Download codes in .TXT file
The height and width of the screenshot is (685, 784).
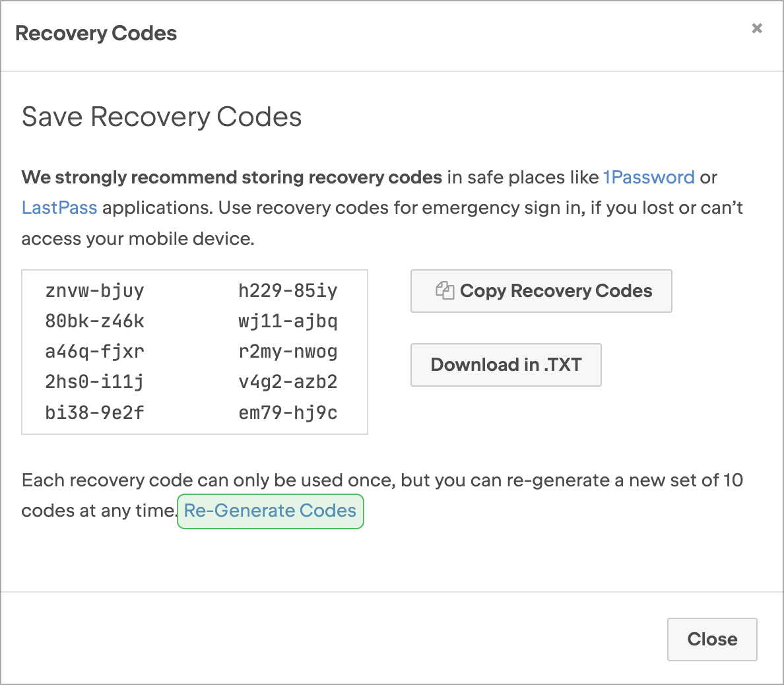click(506, 364)
